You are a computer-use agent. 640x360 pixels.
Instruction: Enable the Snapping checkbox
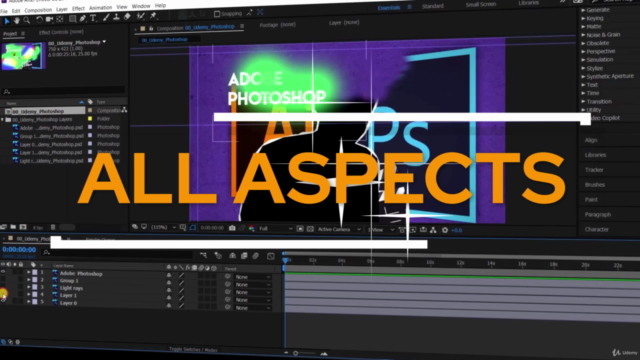pos(217,14)
